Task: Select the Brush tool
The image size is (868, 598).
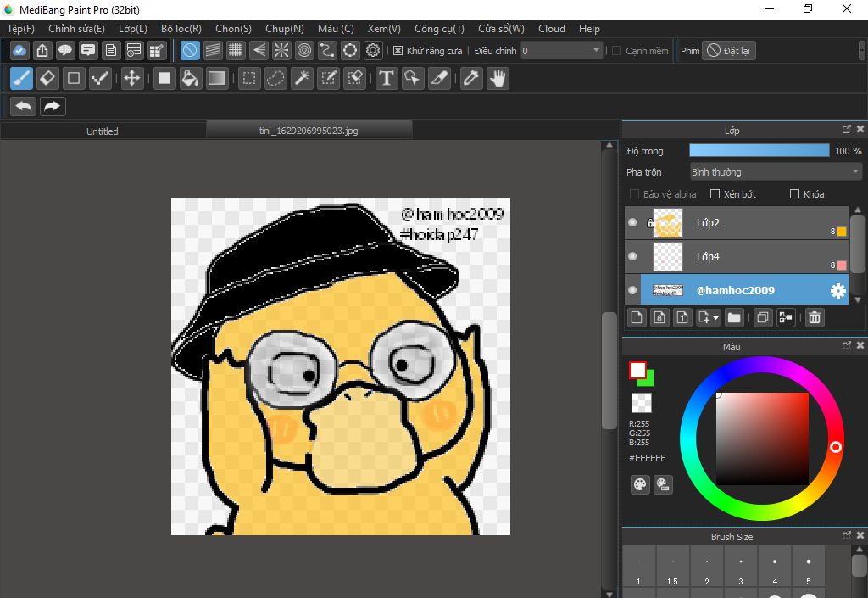Action: (x=22, y=79)
